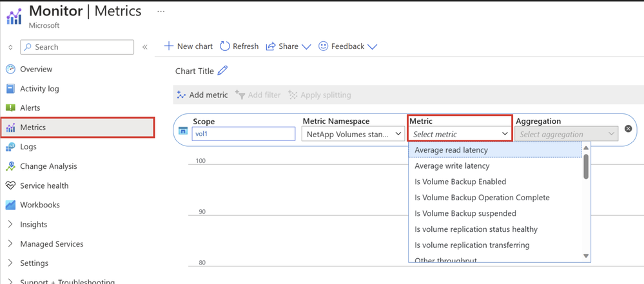644x284 pixels.
Task: Click the plus icon of New chart
Action: pyautogui.click(x=168, y=46)
